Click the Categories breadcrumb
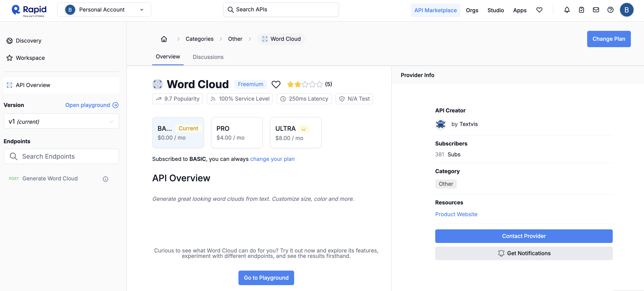 pos(199,39)
